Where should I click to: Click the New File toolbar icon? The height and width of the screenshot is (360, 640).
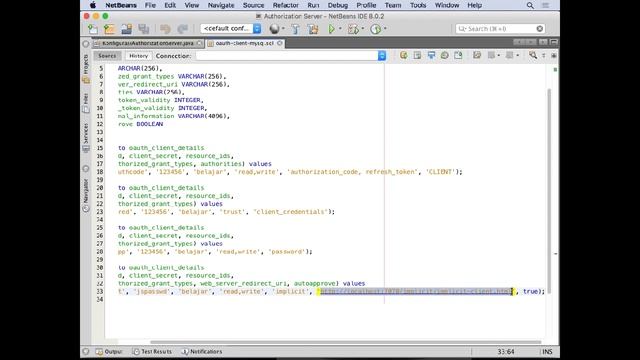(93, 29)
